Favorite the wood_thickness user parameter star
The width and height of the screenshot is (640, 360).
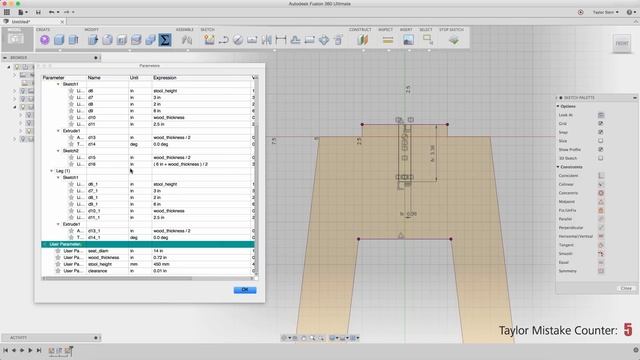pyautogui.click(x=58, y=258)
